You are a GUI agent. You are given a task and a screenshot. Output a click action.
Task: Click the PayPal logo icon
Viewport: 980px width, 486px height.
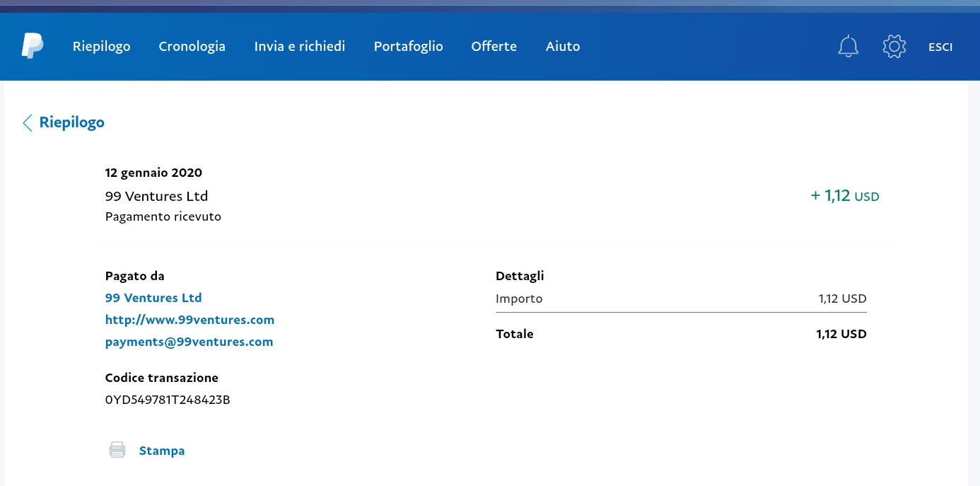(x=33, y=46)
